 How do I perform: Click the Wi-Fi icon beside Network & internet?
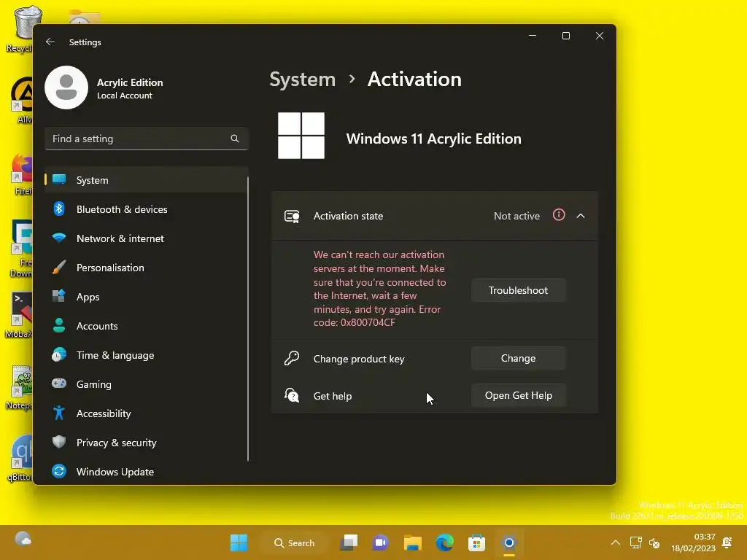tap(59, 238)
